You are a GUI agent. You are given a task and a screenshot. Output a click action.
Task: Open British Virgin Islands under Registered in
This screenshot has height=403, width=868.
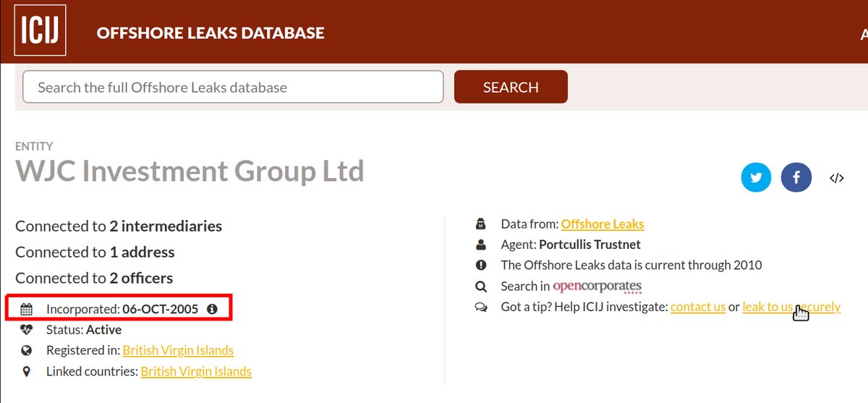click(178, 351)
